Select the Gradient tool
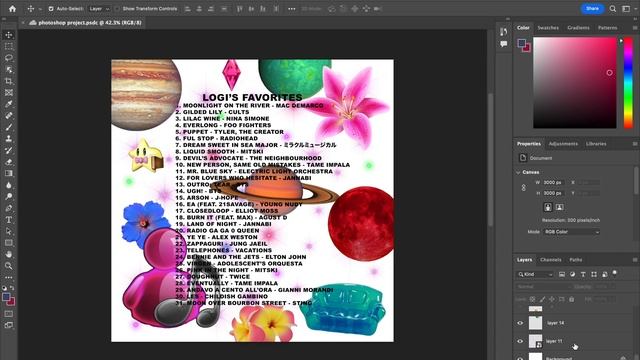Image resolution: width=640 pixels, height=360 pixels. coord(9,173)
